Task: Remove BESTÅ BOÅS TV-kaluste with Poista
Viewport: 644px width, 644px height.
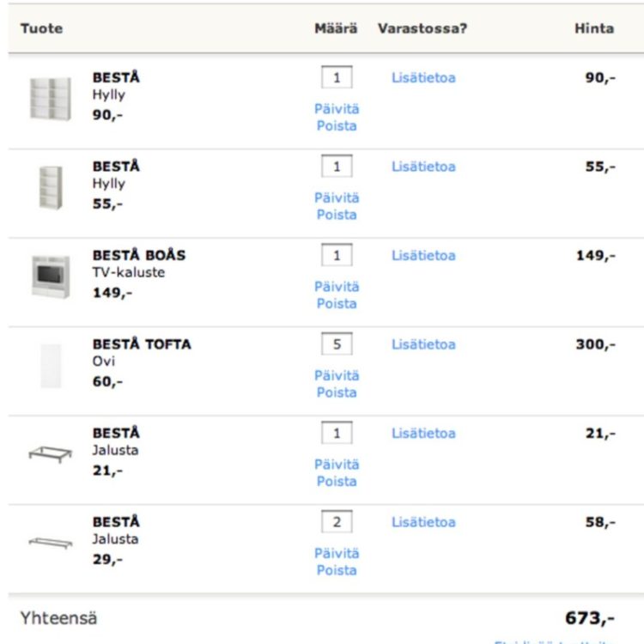Action: [337, 303]
